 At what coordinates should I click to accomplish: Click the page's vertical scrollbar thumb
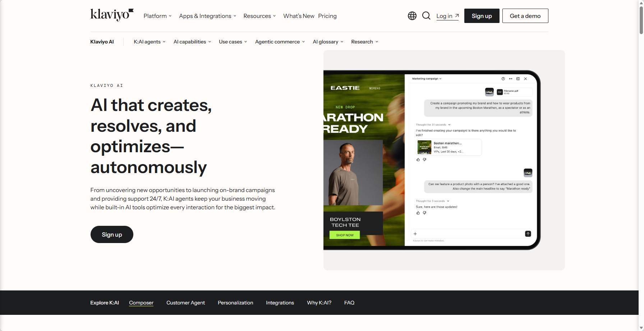[x=641, y=20]
